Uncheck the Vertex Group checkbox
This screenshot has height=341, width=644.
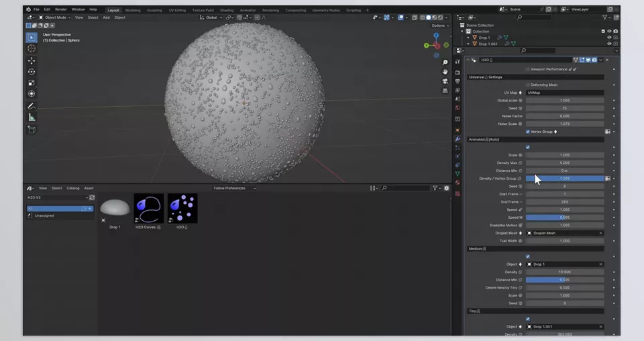[x=528, y=132]
